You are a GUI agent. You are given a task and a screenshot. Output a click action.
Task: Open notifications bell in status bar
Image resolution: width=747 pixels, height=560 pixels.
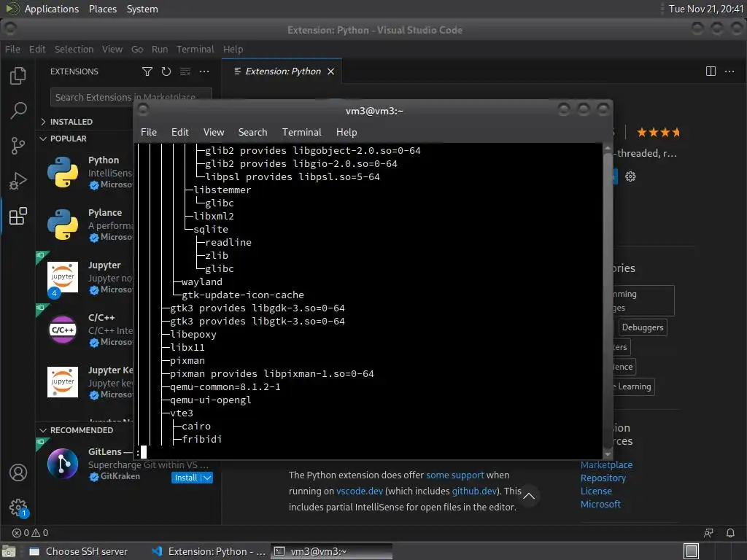(x=729, y=533)
